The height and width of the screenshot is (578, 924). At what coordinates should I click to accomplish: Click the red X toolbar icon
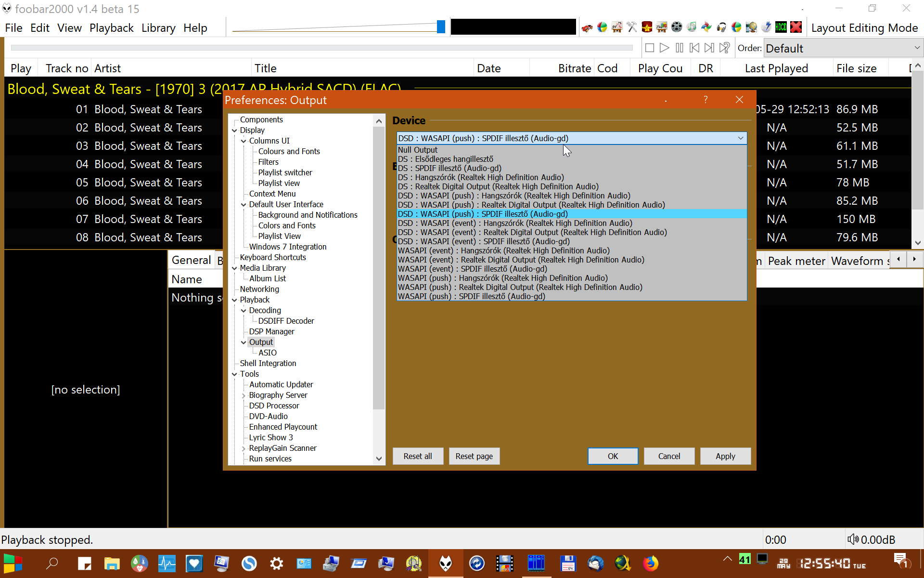coord(796,27)
